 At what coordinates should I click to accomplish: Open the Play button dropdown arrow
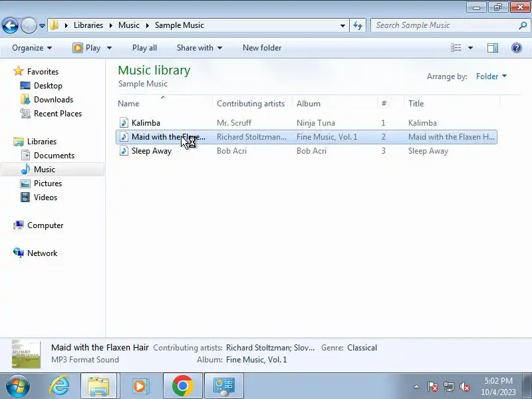[x=109, y=48]
